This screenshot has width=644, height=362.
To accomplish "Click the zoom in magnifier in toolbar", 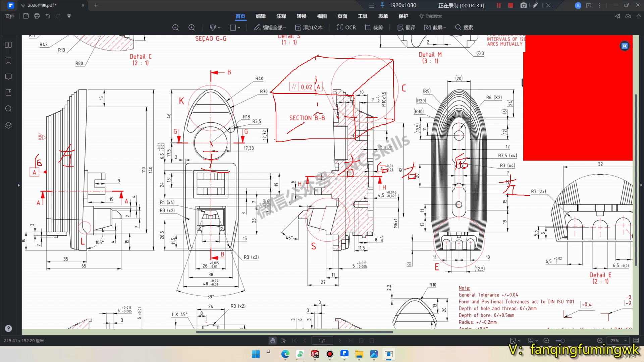I will click(192, 27).
